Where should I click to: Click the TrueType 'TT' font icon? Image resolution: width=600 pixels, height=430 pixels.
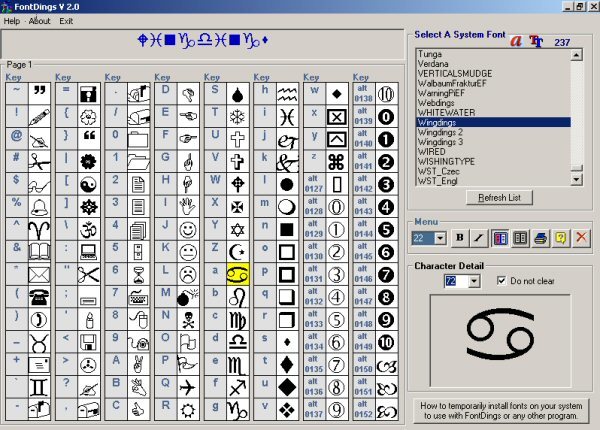coord(536,41)
